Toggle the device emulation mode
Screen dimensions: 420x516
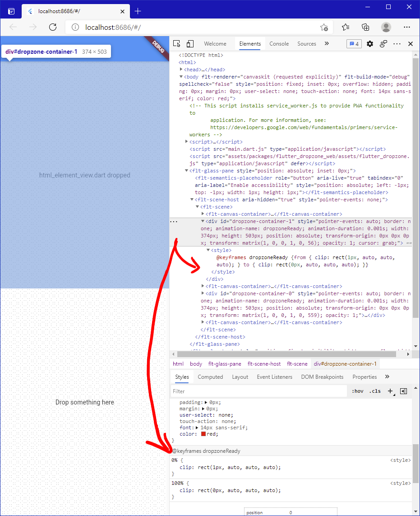click(x=190, y=43)
